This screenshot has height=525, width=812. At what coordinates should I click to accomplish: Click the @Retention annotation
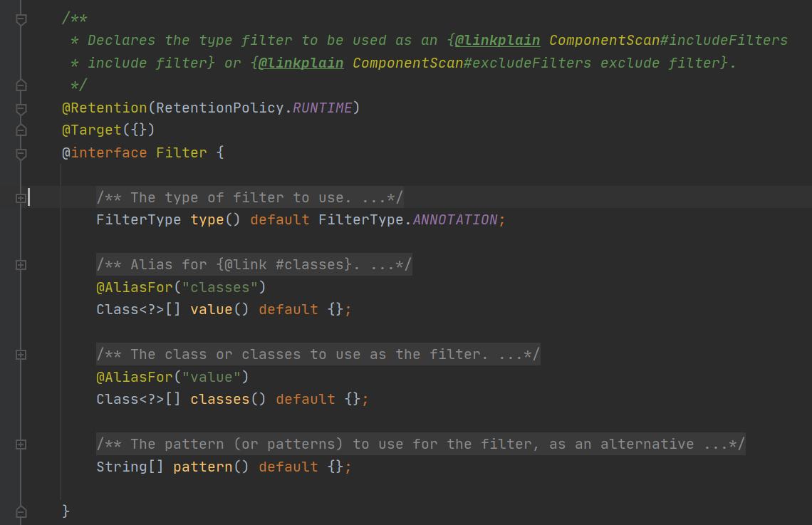coord(105,108)
